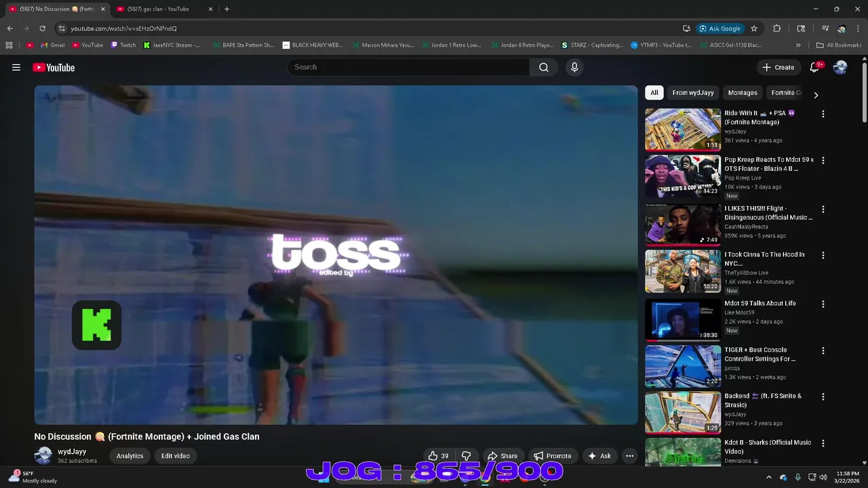
Task: Open Kdot B - Sharks video title
Action: click(x=768, y=447)
